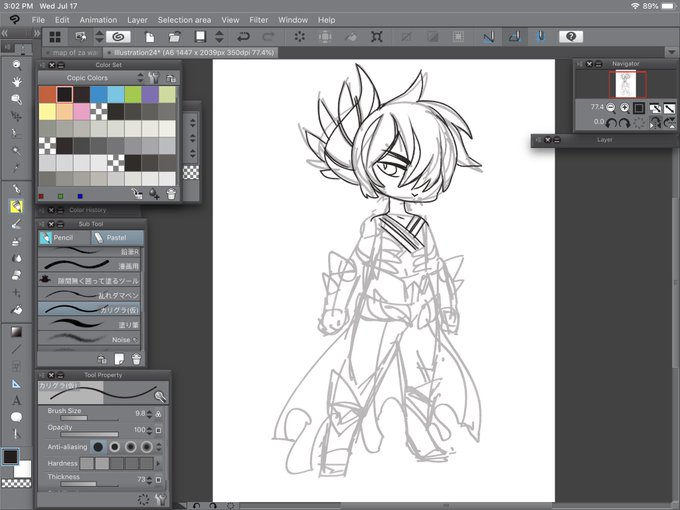Choose the first anti-aliasing level

coord(98,447)
